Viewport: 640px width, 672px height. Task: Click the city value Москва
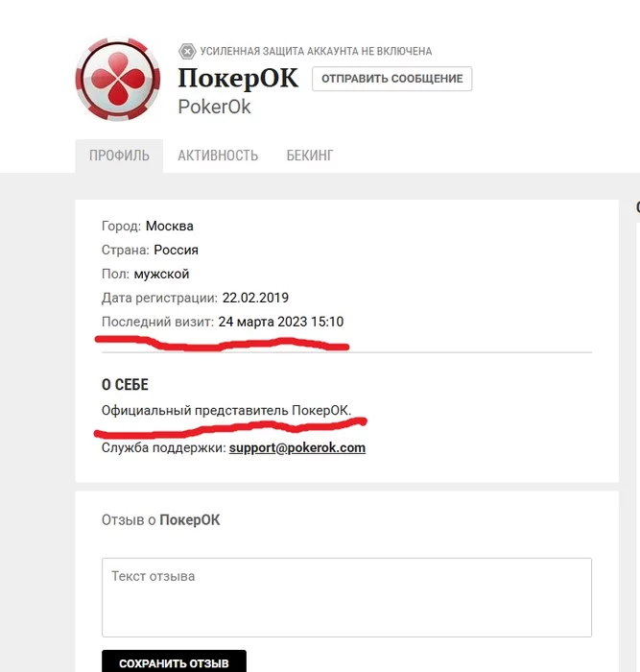coord(170,226)
